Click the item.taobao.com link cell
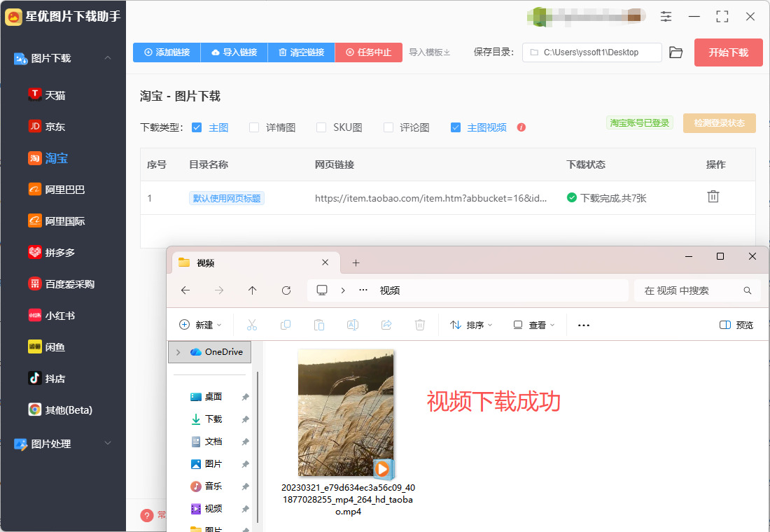770x532 pixels. pyautogui.click(x=430, y=198)
